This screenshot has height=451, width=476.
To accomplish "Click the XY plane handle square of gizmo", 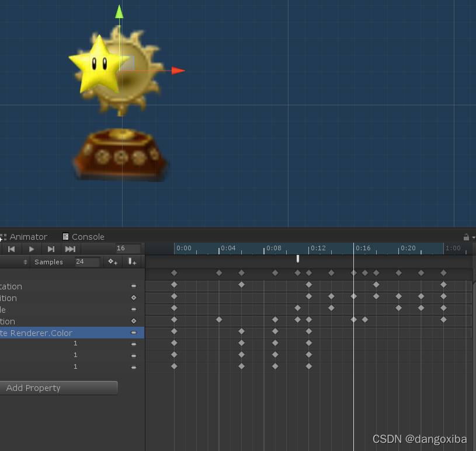I will point(127,63).
